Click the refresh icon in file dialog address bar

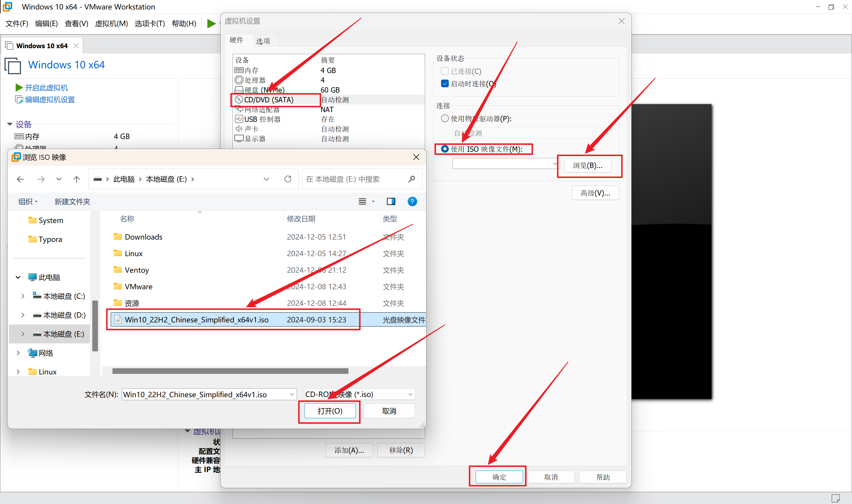pos(288,179)
